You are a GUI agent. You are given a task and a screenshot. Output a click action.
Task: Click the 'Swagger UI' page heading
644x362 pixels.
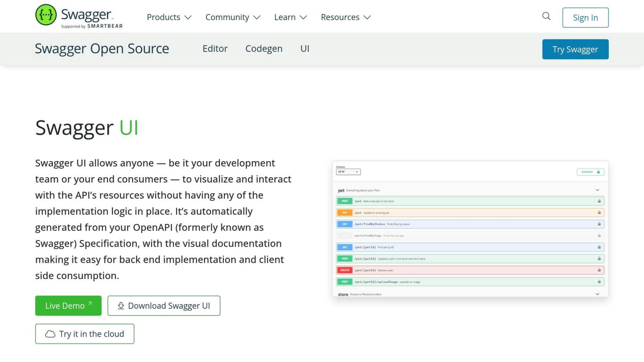[x=87, y=128]
